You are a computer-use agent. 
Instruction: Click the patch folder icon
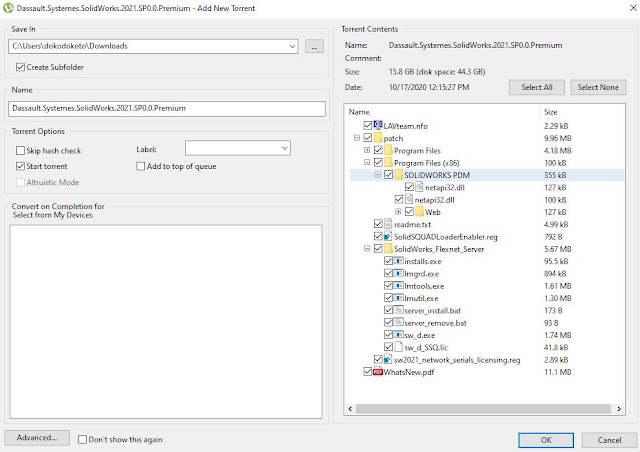[378, 138]
